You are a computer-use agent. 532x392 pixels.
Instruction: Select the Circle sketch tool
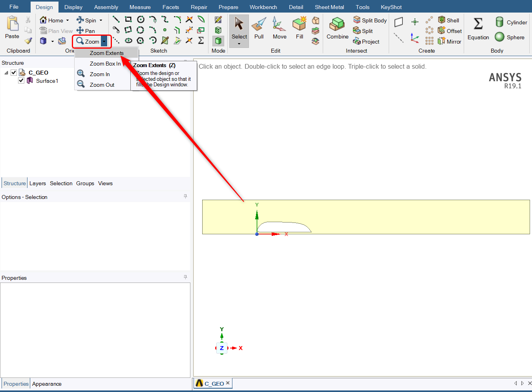click(x=140, y=19)
